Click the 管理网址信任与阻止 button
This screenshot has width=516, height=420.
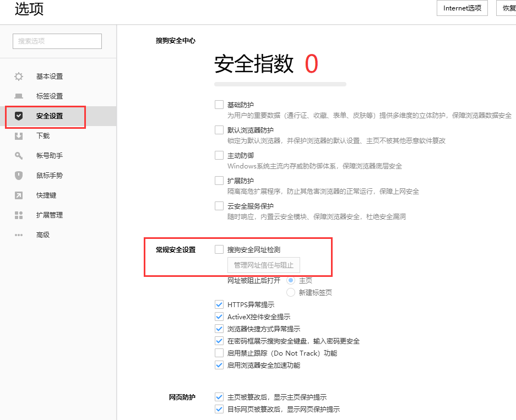264,265
